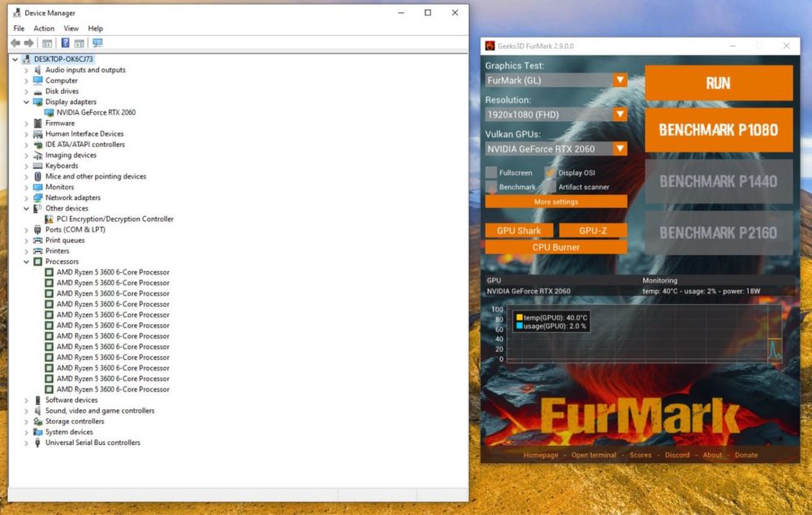Viewport: 812px width, 515px height.
Task: Click the DESKTOP-OK6CJ73 computer icon
Action: click(x=27, y=59)
